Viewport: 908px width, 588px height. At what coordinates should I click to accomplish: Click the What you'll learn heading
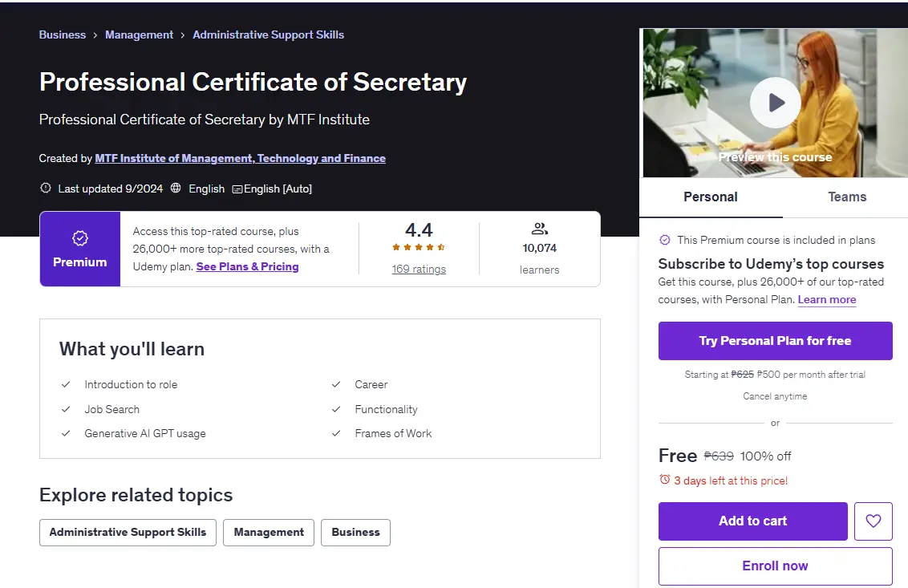tap(132, 349)
